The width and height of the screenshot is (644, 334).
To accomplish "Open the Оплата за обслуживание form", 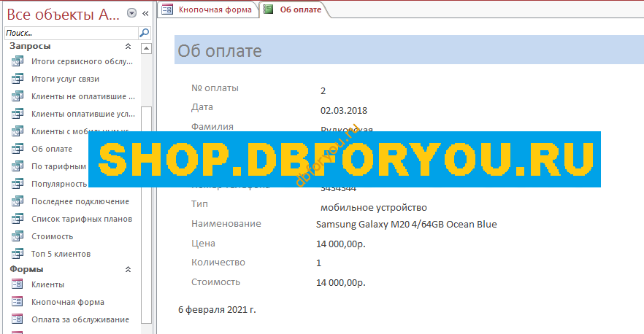I will 80,319.
